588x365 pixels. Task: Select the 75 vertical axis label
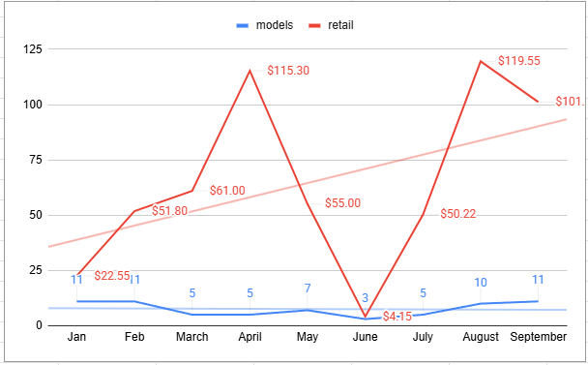point(36,160)
